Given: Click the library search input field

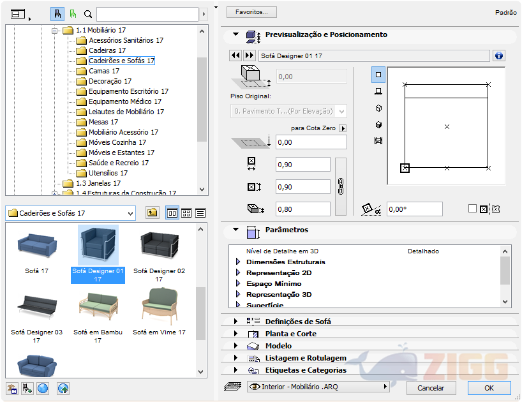Looking at the screenshot, I should point(147,14).
